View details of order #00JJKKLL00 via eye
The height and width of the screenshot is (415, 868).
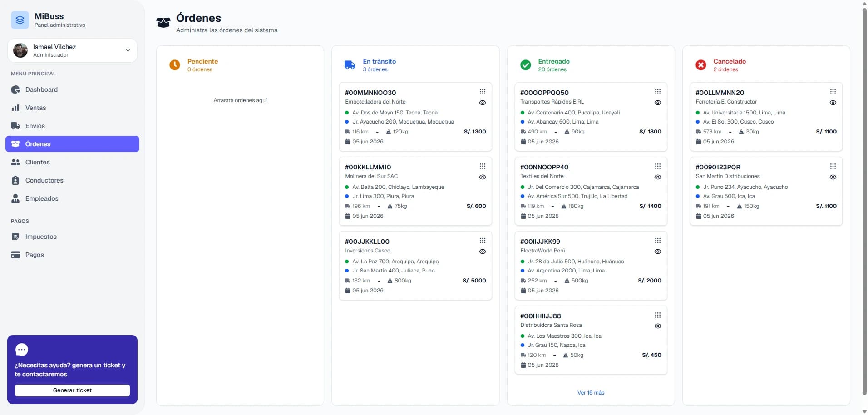tap(483, 252)
